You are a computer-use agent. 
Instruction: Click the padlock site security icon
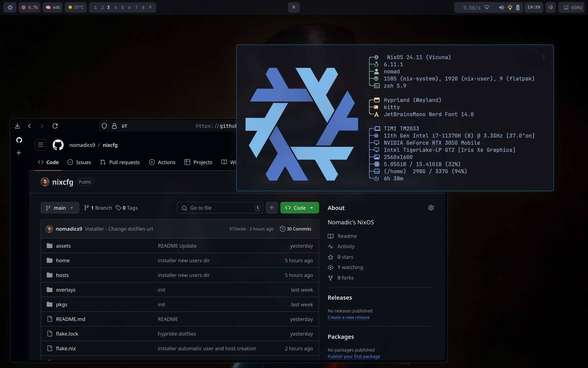tap(114, 126)
